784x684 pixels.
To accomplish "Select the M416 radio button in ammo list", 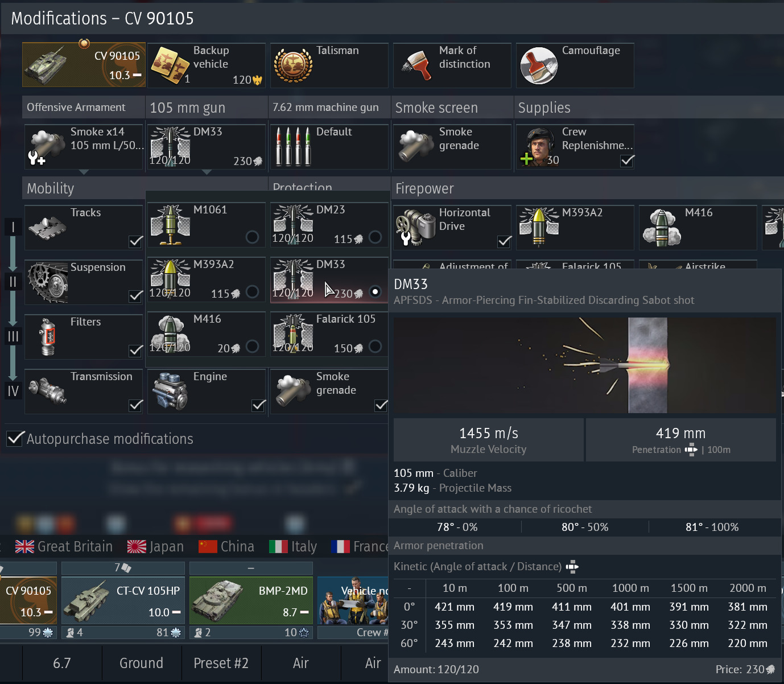I will pyautogui.click(x=252, y=347).
